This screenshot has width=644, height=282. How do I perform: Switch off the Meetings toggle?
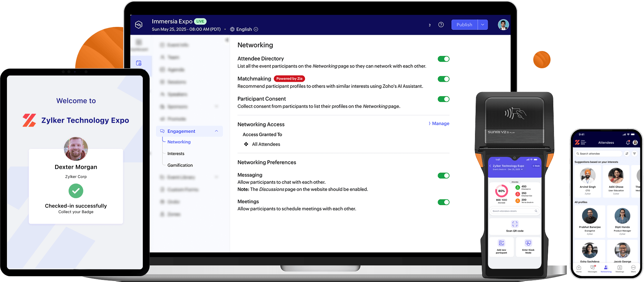pos(444,202)
